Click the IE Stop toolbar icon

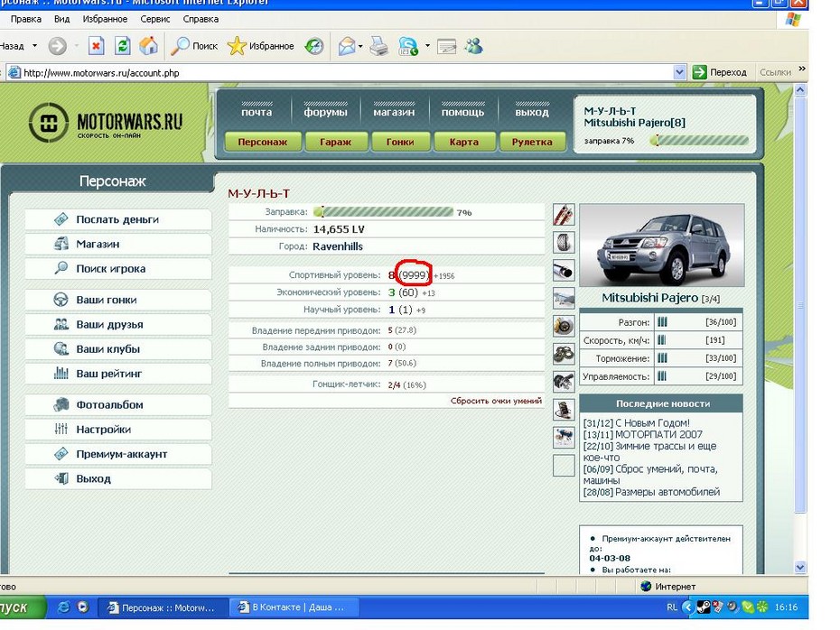point(96,46)
